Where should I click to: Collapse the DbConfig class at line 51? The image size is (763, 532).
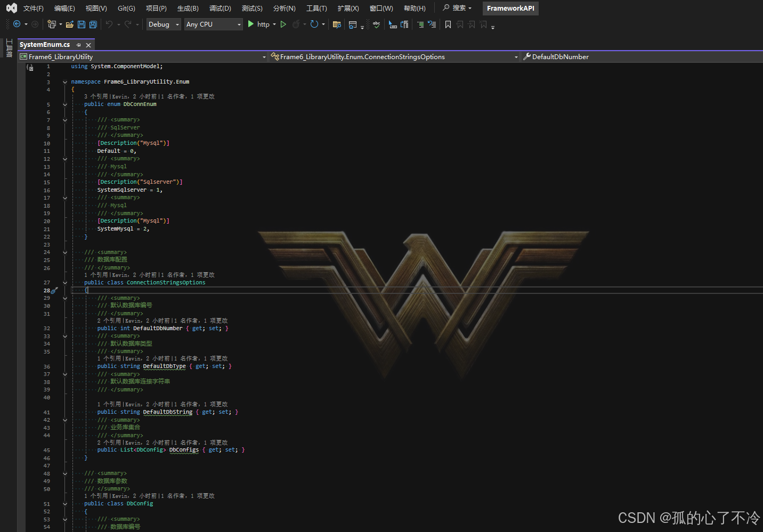pos(65,504)
